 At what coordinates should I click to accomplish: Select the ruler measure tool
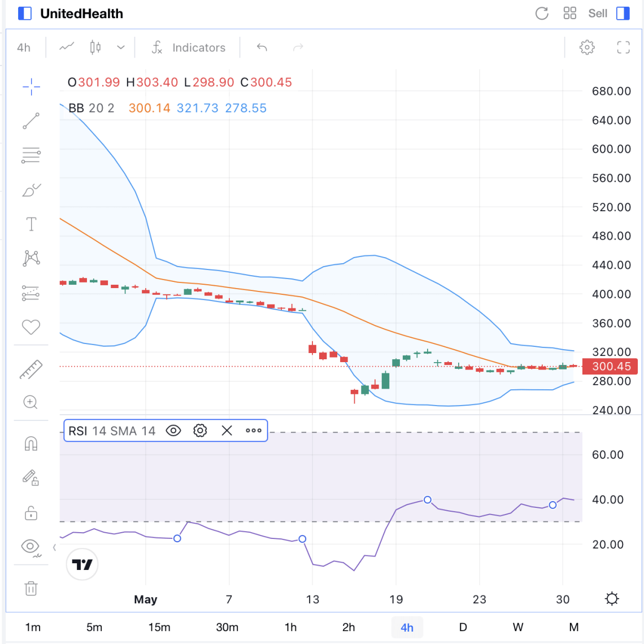pyautogui.click(x=31, y=369)
